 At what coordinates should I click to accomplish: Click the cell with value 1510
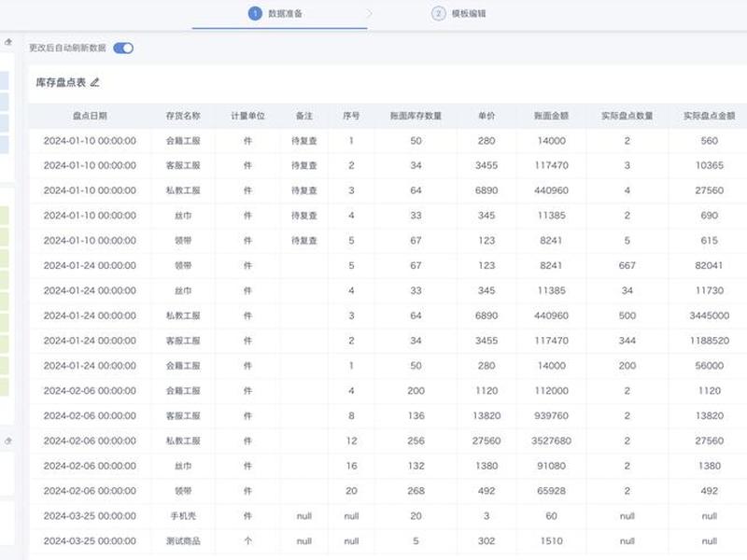(551, 541)
